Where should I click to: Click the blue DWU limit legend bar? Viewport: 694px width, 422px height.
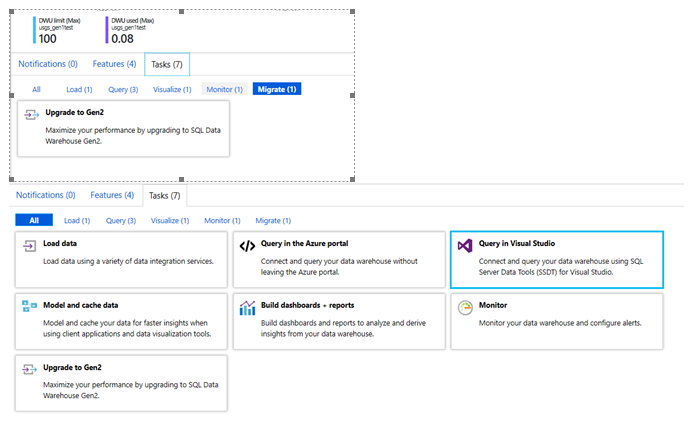[34, 30]
